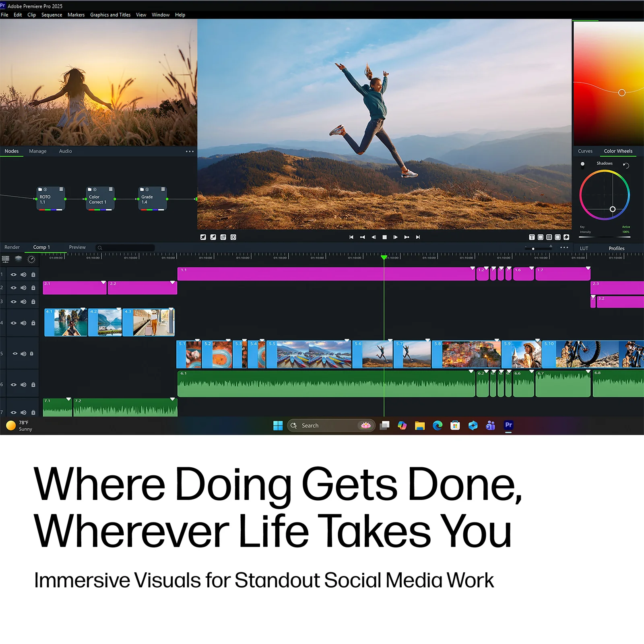Jump to the first frame
The image size is (644, 644).
pyautogui.click(x=351, y=237)
